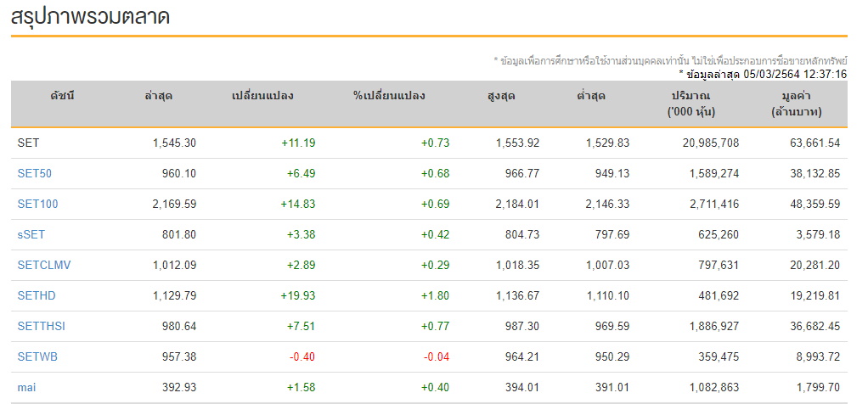The image size is (868, 404).
Task: Click the SETTHSI change +7.51
Action: click(302, 327)
